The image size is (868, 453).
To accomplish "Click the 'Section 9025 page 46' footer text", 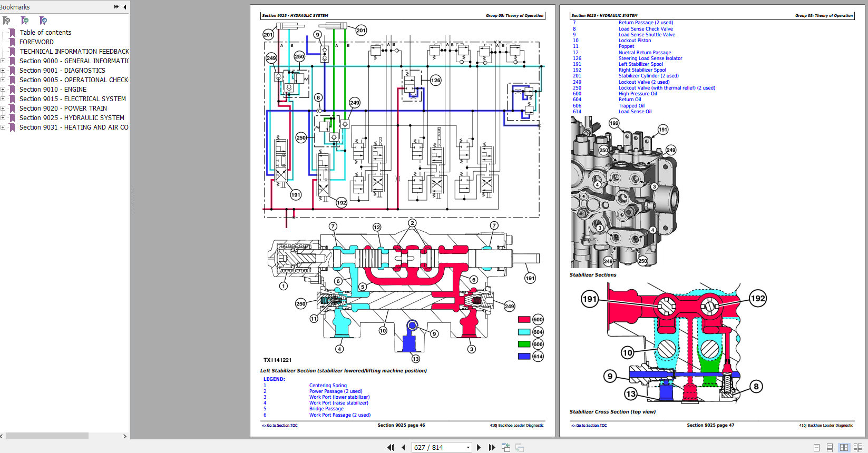I will point(401,425).
